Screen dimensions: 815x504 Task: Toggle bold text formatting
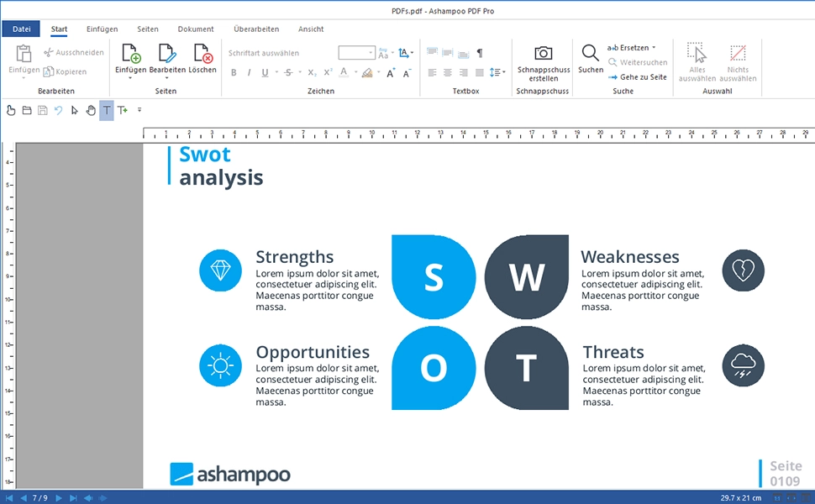pyautogui.click(x=234, y=73)
